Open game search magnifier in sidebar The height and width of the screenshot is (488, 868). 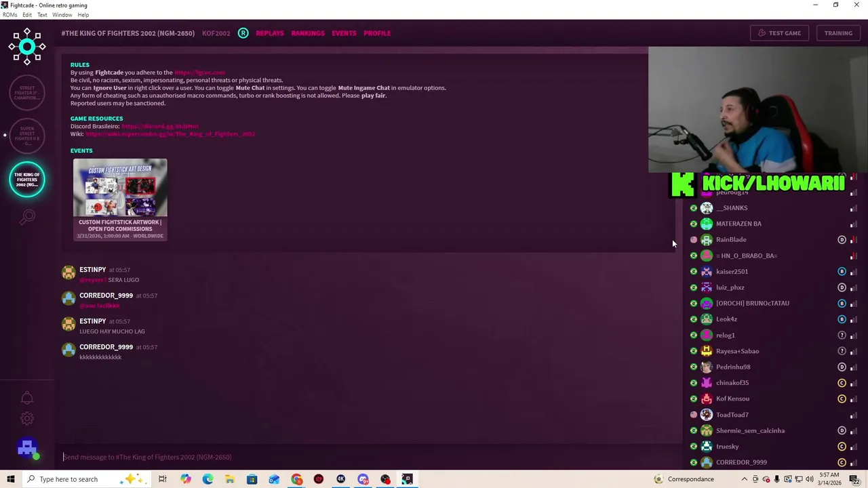(27, 217)
